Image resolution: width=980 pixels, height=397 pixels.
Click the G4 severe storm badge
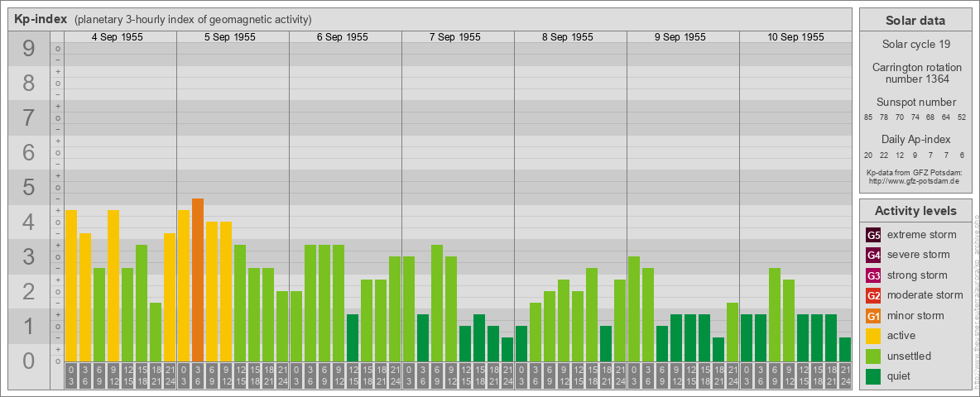pyautogui.click(x=873, y=255)
